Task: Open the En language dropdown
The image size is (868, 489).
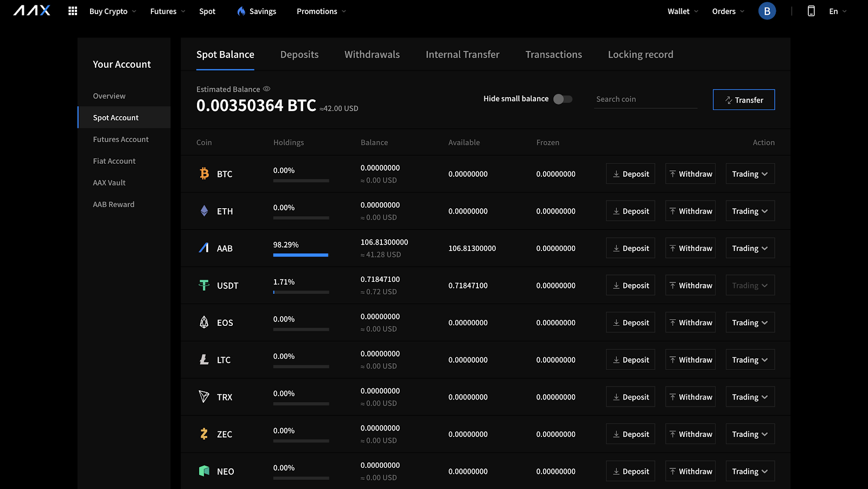Action: (x=838, y=11)
